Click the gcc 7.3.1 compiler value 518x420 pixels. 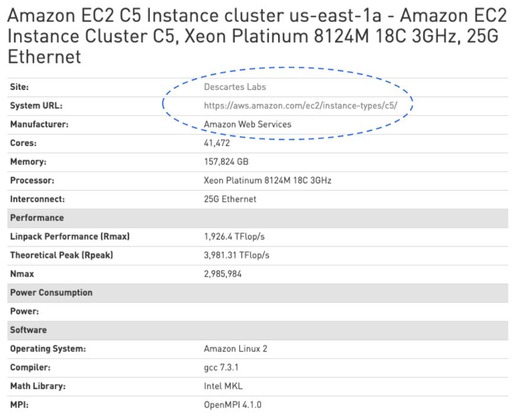pos(221,367)
